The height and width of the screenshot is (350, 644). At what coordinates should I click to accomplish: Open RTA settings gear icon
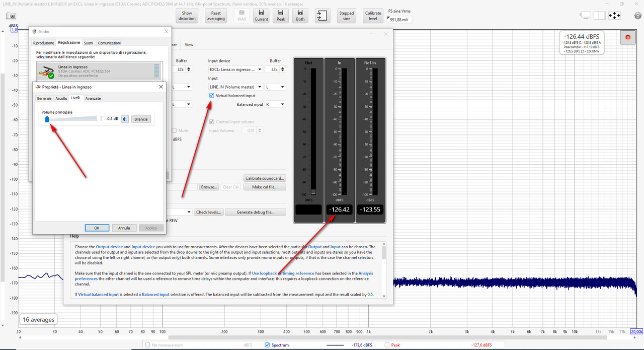638,16
